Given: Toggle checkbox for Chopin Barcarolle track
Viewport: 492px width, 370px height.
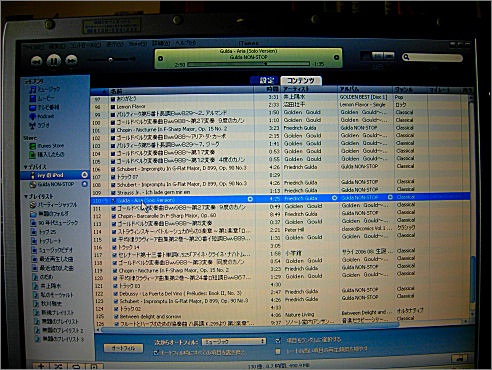Looking at the screenshot, I should click(114, 216).
